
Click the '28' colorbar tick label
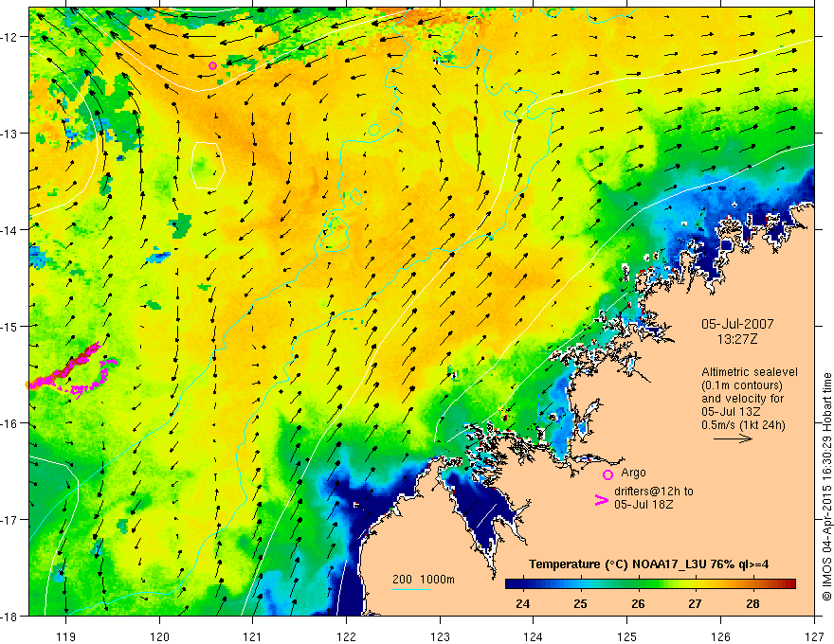point(752,603)
